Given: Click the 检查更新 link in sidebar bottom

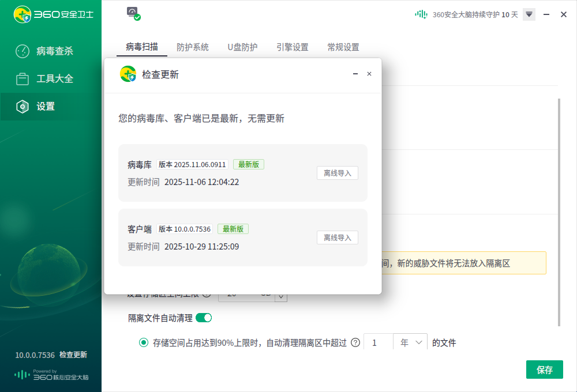Looking at the screenshot, I should pyautogui.click(x=73, y=355).
